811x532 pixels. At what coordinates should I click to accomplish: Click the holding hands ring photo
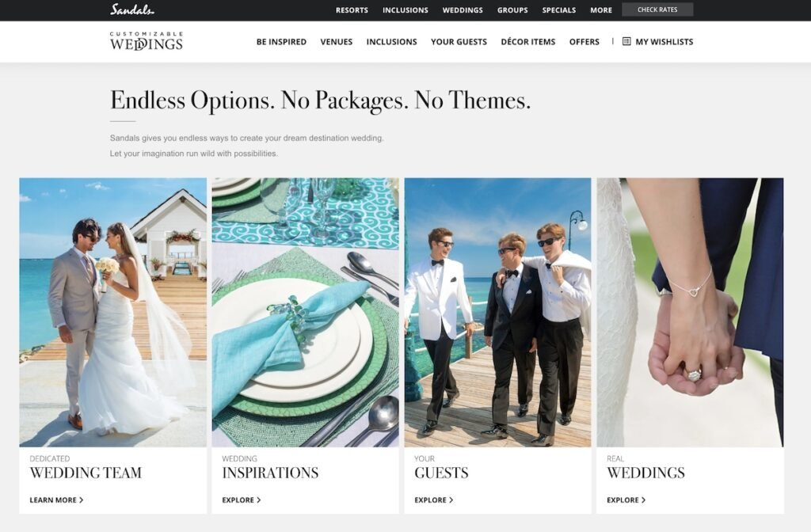[690, 312]
